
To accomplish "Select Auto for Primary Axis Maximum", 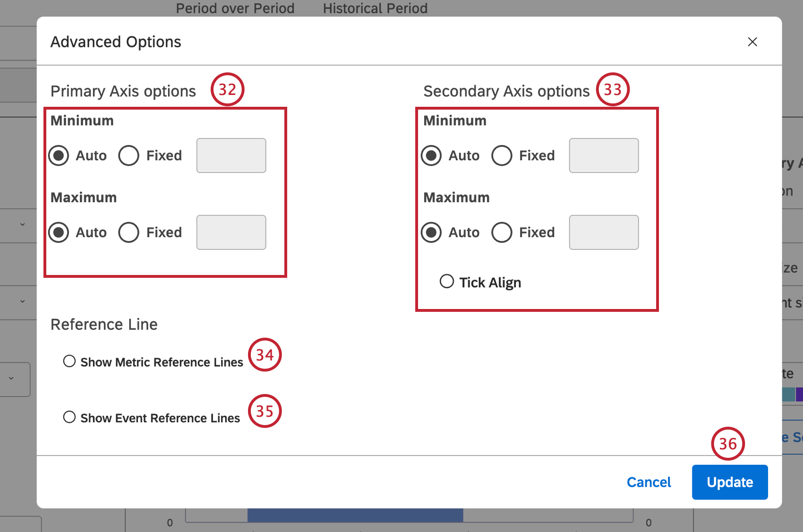I will [x=59, y=232].
